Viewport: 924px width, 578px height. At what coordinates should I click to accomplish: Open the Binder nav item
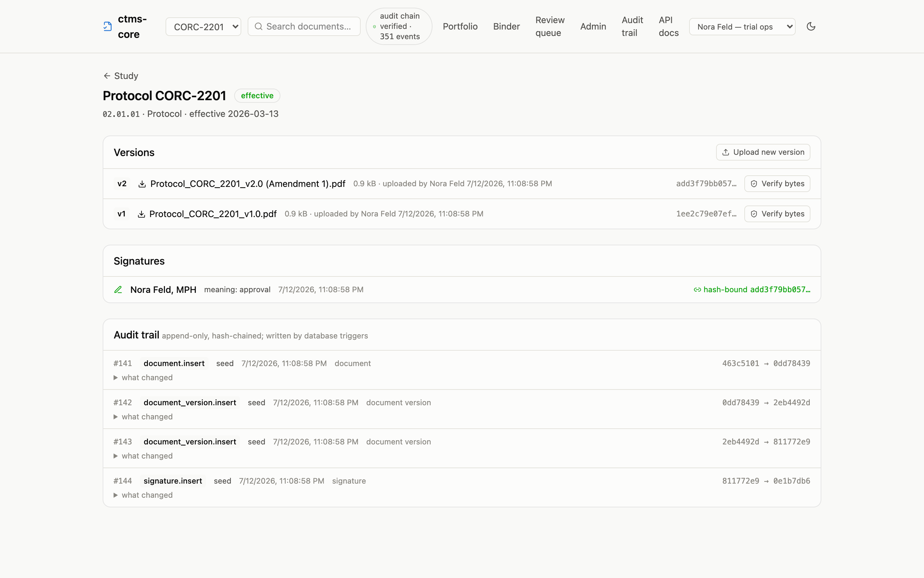pos(506,26)
